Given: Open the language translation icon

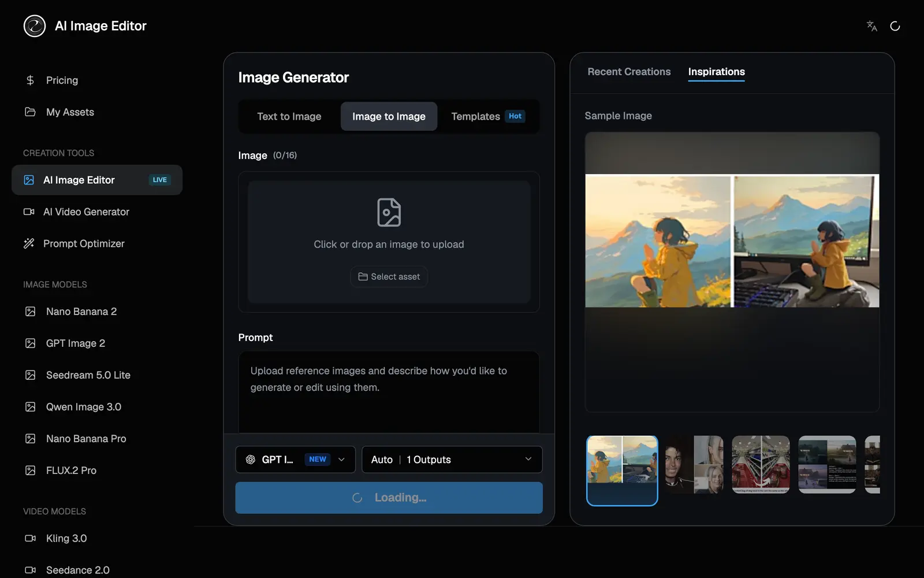Looking at the screenshot, I should (x=872, y=26).
